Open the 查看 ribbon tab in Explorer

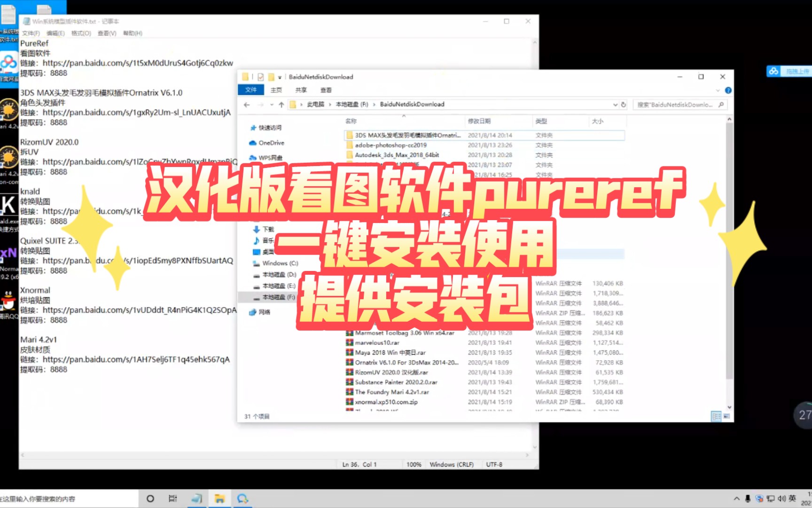point(326,90)
